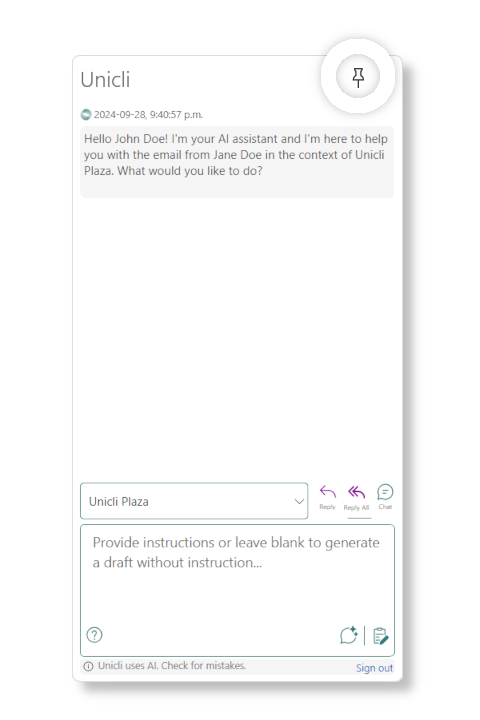Pin the Unicli panel with the pushpin icon
The height and width of the screenshot is (720, 480).
(x=358, y=77)
